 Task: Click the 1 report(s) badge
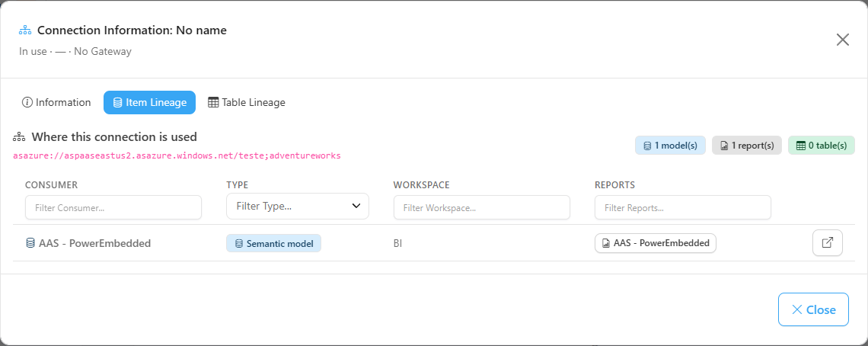coord(747,146)
